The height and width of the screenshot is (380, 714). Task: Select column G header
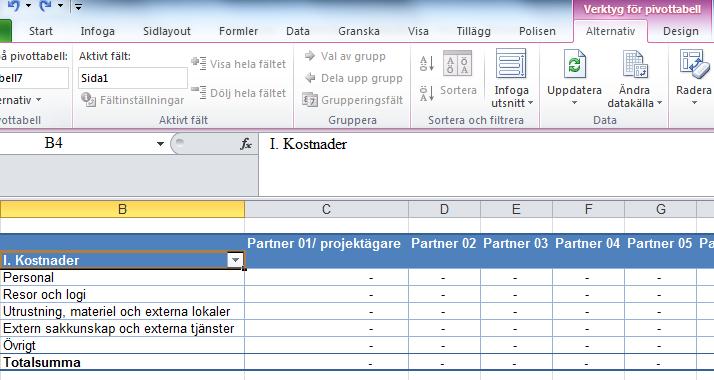(661, 209)
